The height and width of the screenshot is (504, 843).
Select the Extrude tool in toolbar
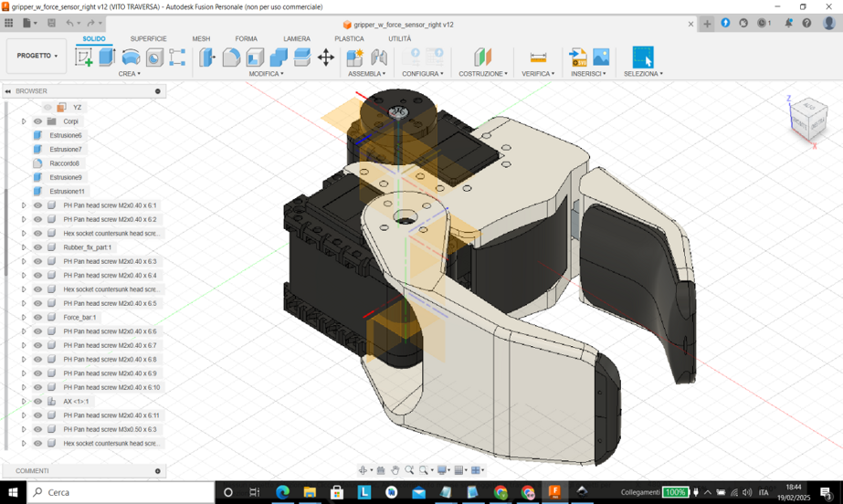tap(107, 58)
